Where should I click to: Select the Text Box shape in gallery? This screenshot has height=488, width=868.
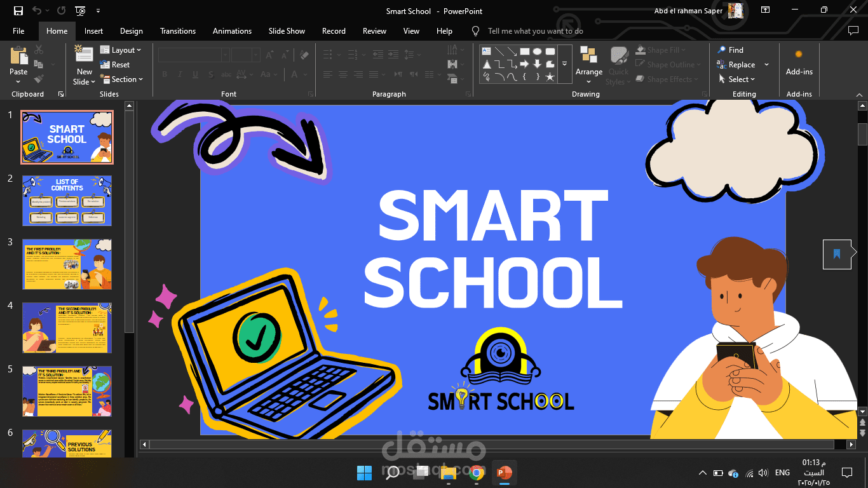[486, 51]
